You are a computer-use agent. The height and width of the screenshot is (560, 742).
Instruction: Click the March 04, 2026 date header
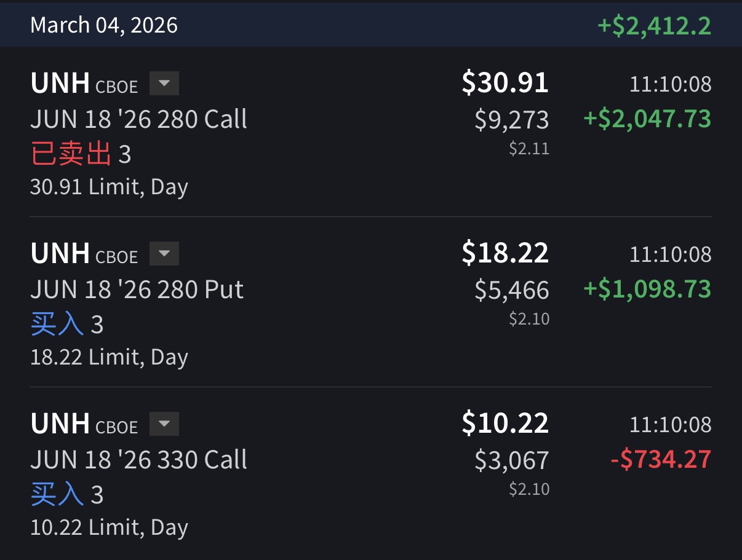(x=104, y=25)
